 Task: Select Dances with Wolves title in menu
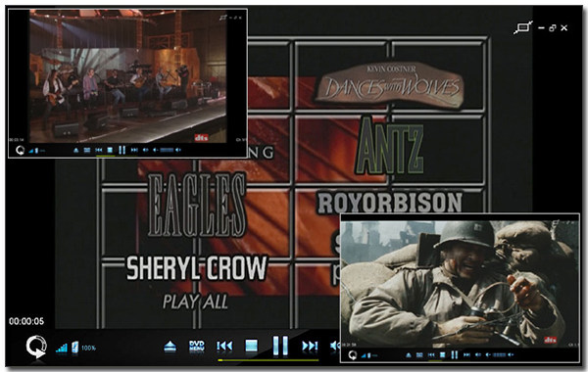click(x=391, y=85)
